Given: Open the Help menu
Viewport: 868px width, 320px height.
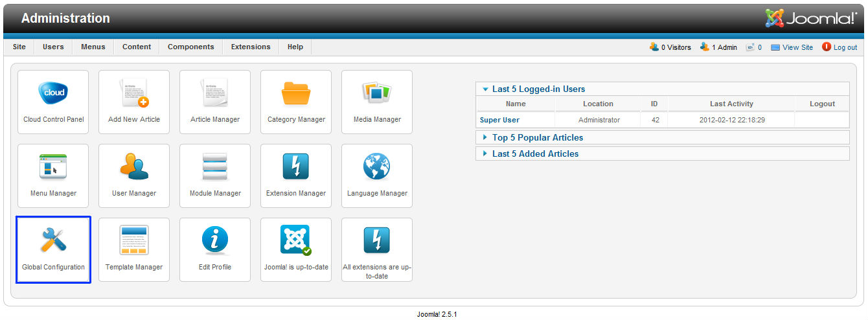Looking at the screenshot, I should (x=295, y=47).
